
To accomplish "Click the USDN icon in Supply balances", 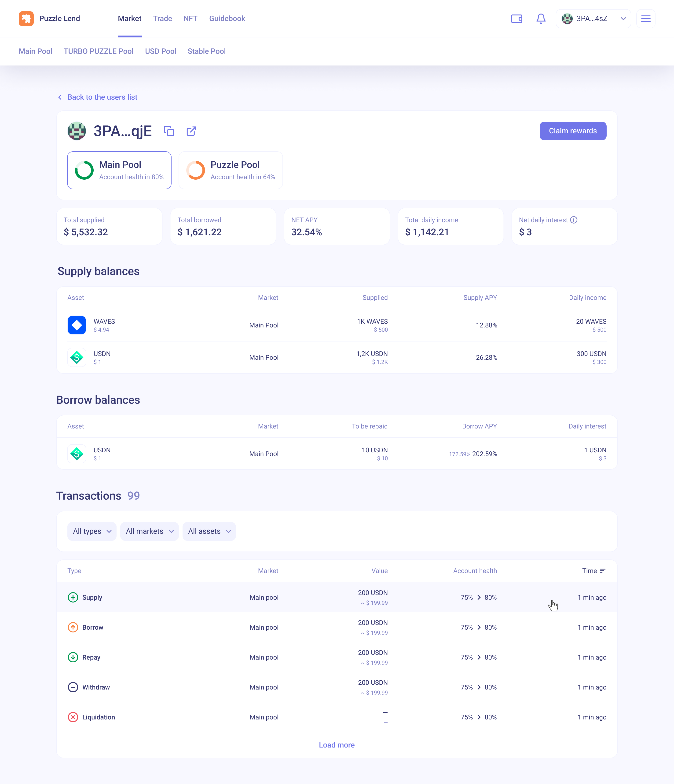I will pos(77,357).
